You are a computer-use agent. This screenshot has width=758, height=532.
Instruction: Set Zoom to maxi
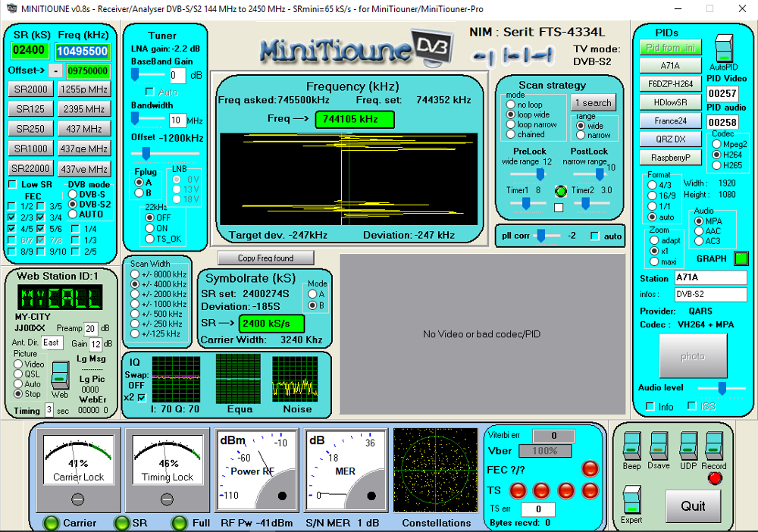point(654,261)
